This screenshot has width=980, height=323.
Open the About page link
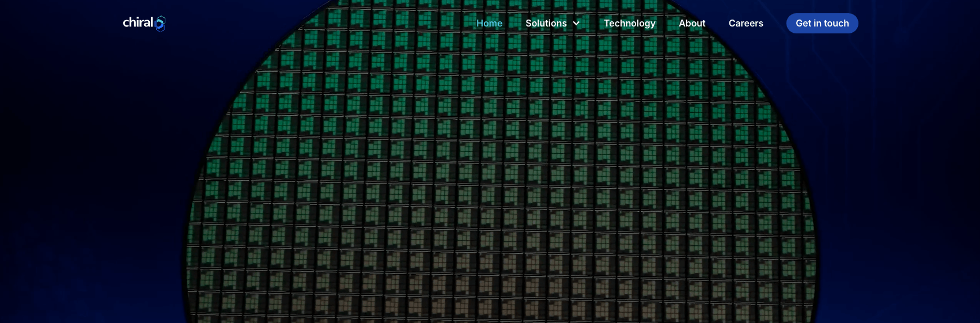(x=691, y=23)
